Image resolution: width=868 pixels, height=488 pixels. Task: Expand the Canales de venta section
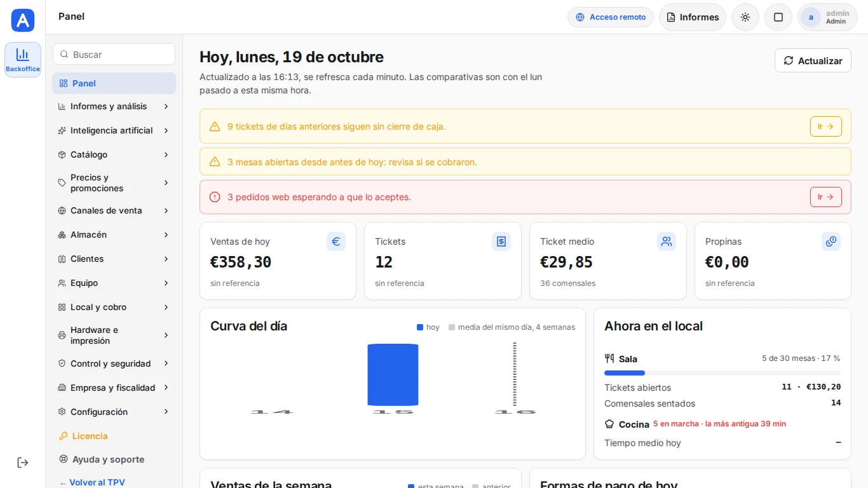(x=114, y=211)
